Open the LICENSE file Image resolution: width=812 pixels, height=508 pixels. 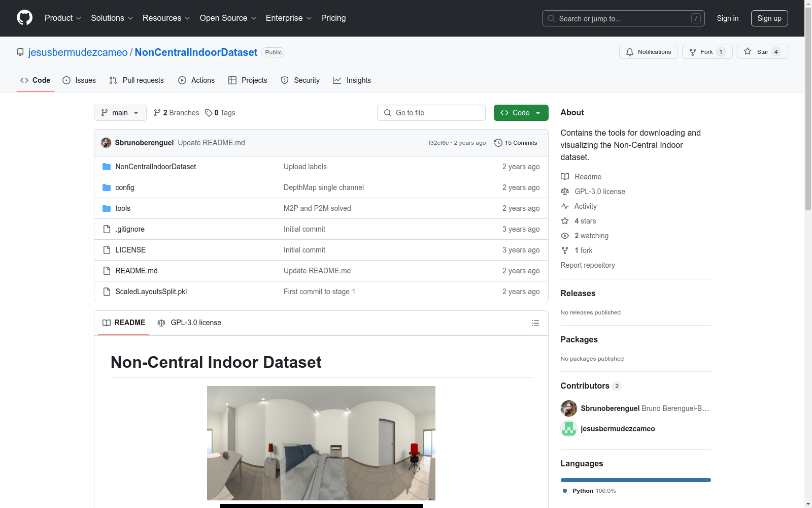point(130,250)
